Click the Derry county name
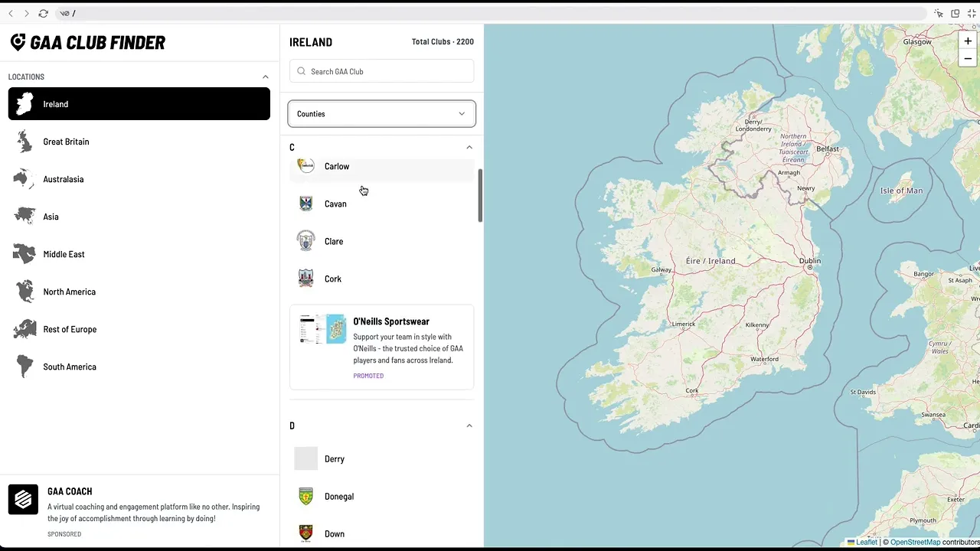The image size is (980, 551). 335,459
